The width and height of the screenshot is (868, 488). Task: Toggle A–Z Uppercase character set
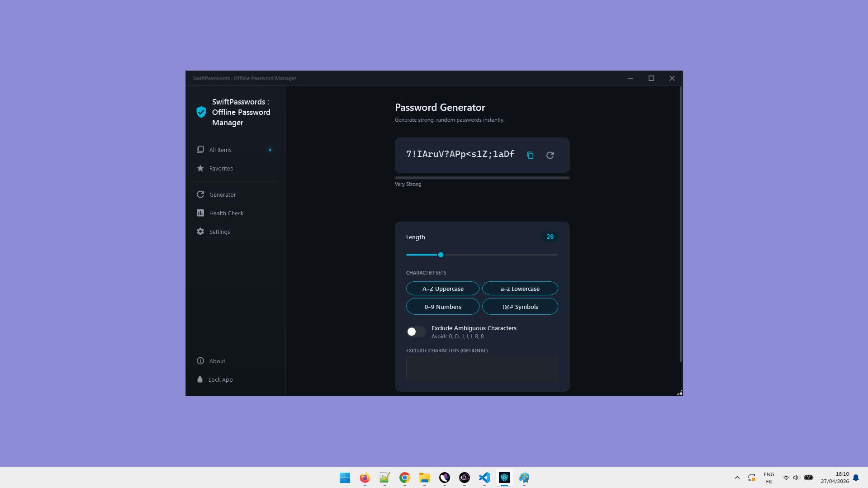click(443, 289)
